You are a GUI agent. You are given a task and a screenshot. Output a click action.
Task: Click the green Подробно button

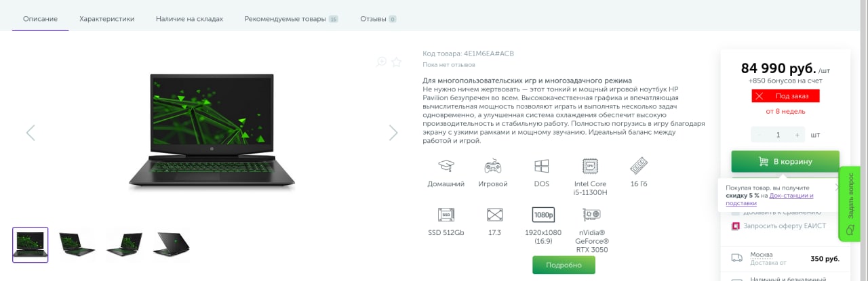pyautogui.click(x=564, y=265)
